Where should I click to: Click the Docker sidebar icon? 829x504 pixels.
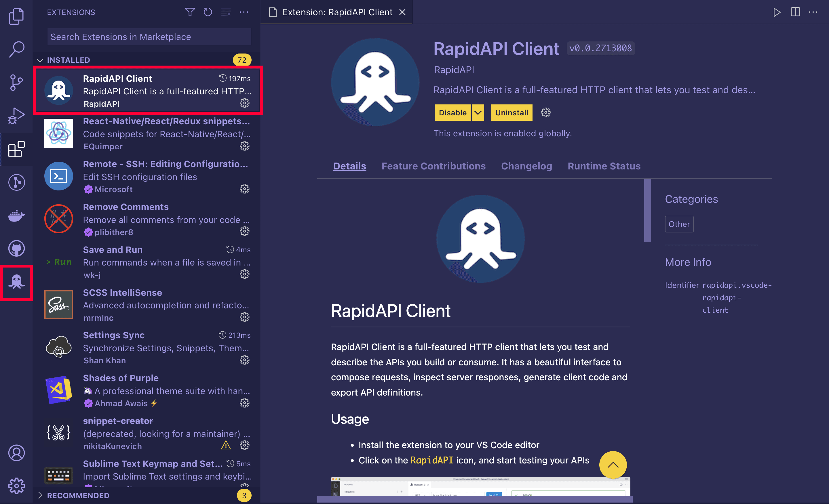[x=16, y=214]
